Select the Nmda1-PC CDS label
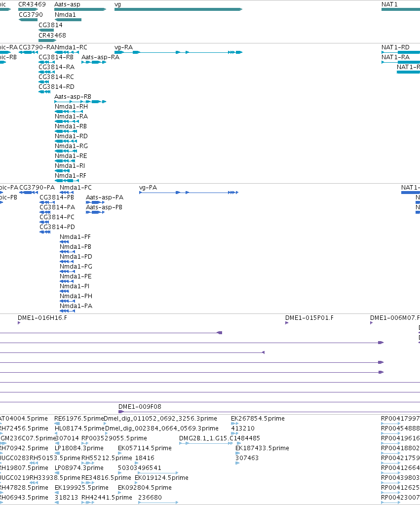This screenshot has width=420, height=505. [76, 188]
